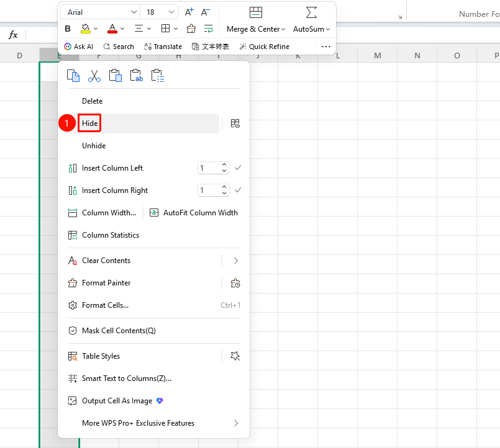The image size is (500, 448).
Task: Click the icon right of Hide
Action: coord(235,123)
